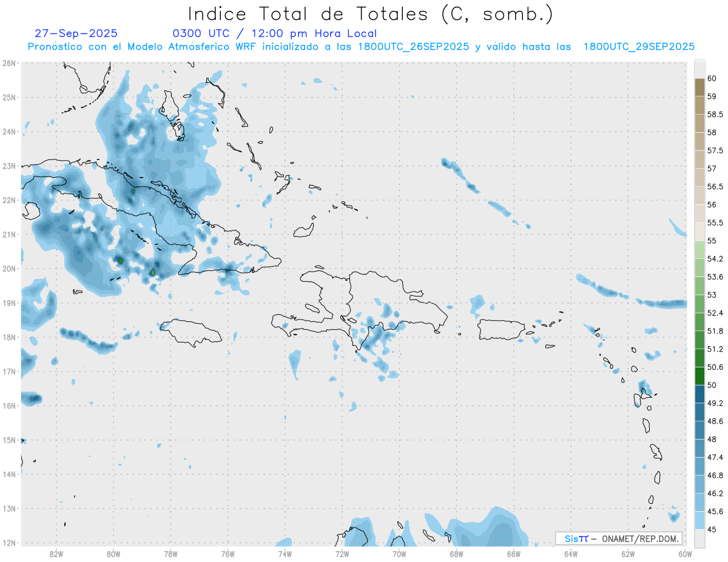Screen dimensions: 728x562
Task: Click the colorbar value '53'
Action: tap(712, 295)
